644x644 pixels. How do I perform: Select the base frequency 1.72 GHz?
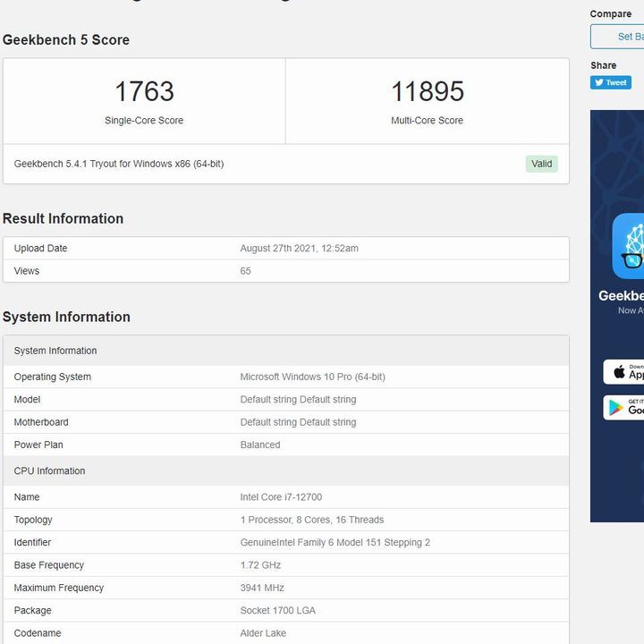[260, 565]
